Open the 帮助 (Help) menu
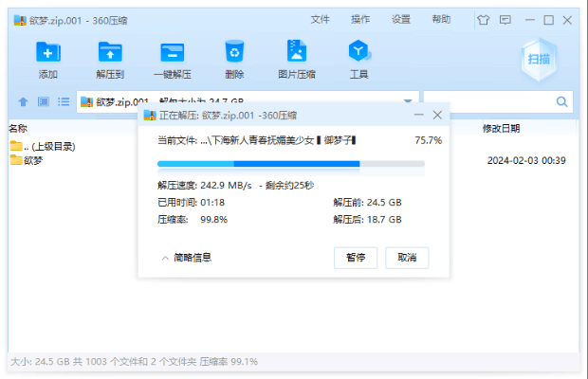The height and width of the screenshot is (379, 588). tap(441, 20)
